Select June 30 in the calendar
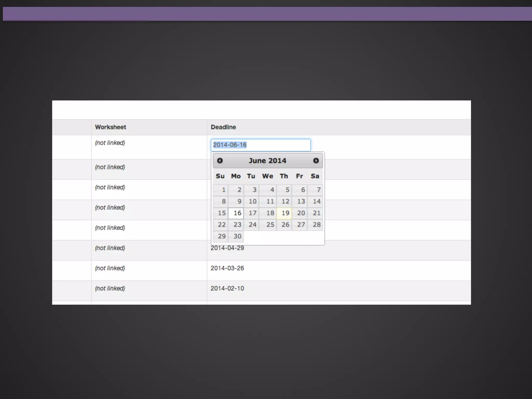Screen dimensions: 532x399 click(x=236, y=236)
